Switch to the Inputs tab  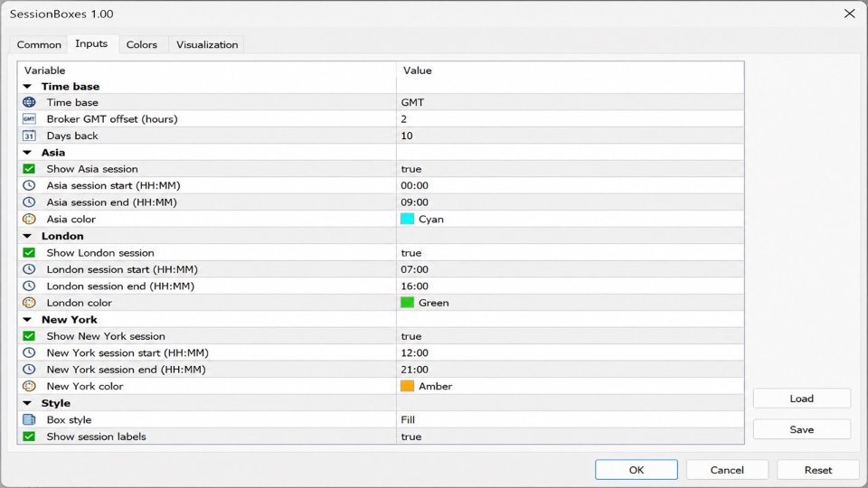[91, 43]
